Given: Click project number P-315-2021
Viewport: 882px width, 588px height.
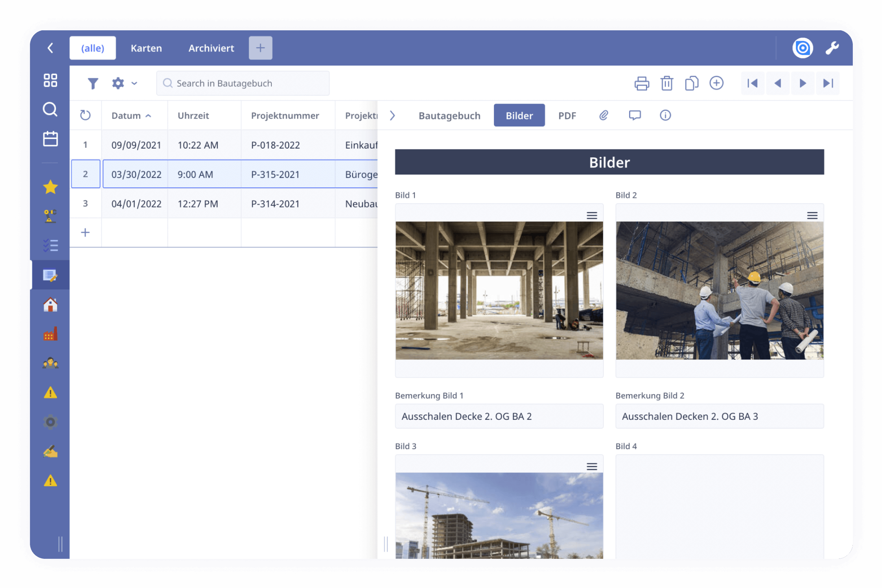Looking at the screenshot, I should (275, 174).
